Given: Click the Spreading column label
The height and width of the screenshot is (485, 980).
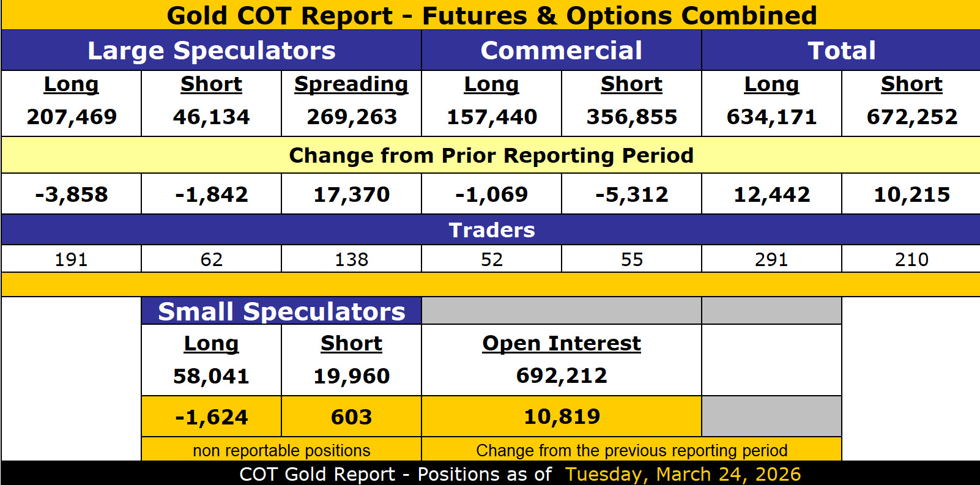Looking at the screenshot, I should pyautogui.click(x=351, y=84).
